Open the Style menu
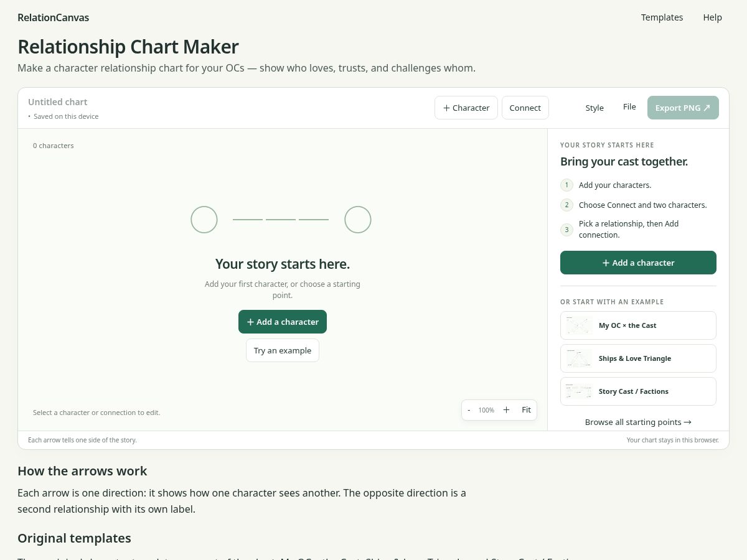747x560 pixels. click(x=594, y=108)
